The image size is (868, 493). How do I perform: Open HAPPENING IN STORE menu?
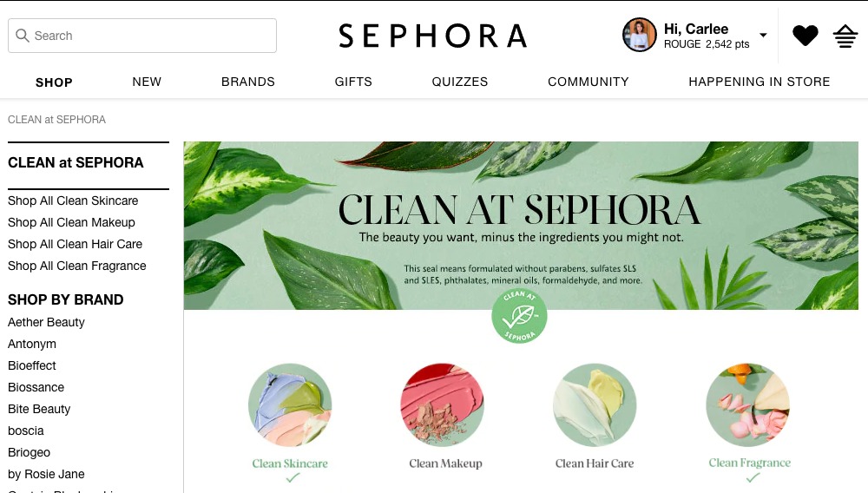click(759, 82)
